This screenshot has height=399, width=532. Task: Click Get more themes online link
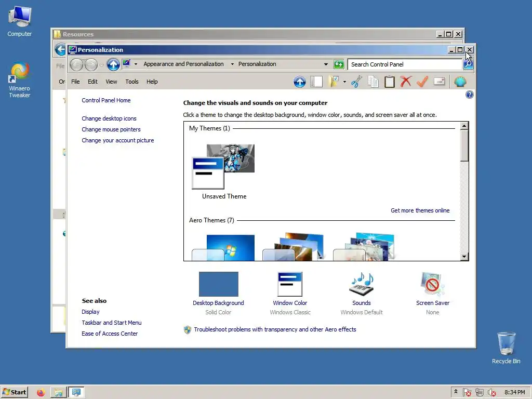[420, 210]
